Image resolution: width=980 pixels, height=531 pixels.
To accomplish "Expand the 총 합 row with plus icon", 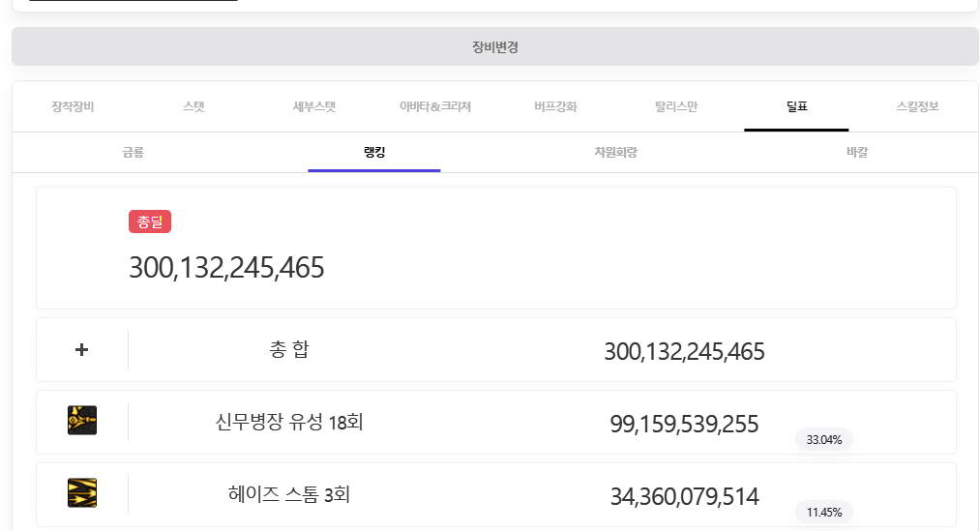I will [x=82, y=349].
